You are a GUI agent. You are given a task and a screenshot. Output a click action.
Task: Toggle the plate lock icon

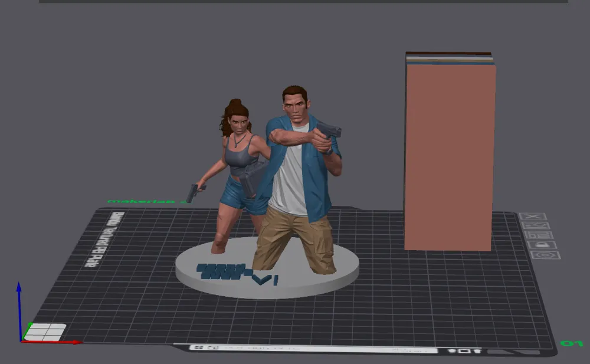coord(542,245)
